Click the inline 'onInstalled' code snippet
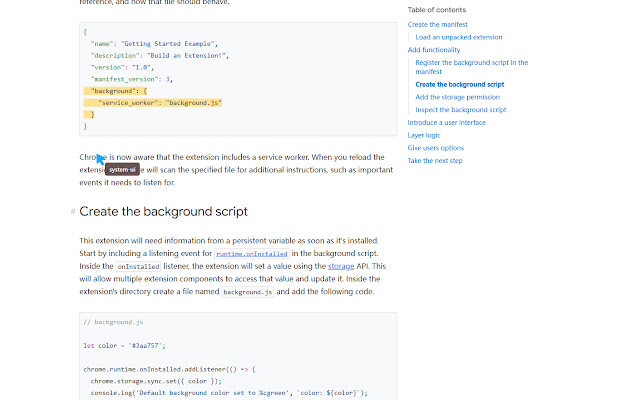Image resolution: width=640 pixels, height=400 pixels. click(138, 267)
